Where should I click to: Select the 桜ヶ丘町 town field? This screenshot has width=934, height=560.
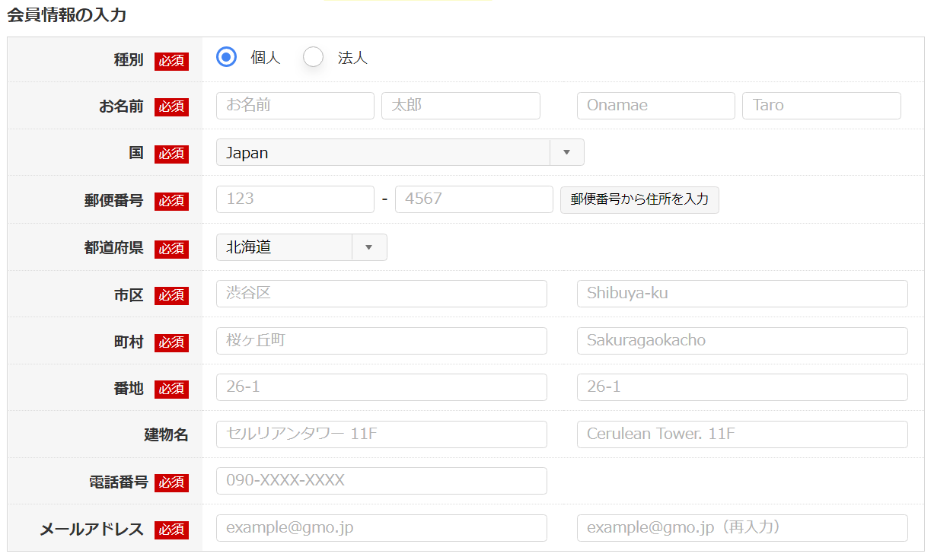coord(381,341)
